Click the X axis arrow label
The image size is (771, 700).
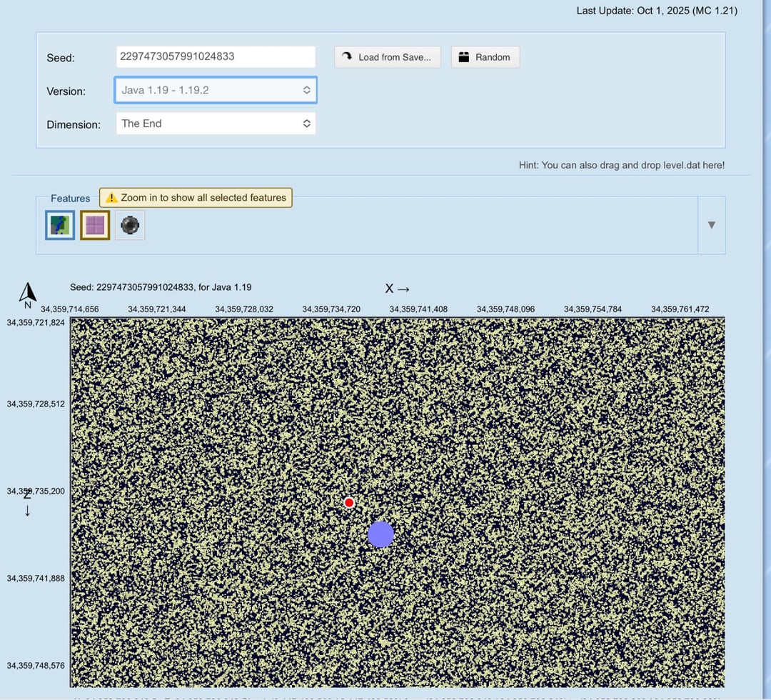coord(398,289)
